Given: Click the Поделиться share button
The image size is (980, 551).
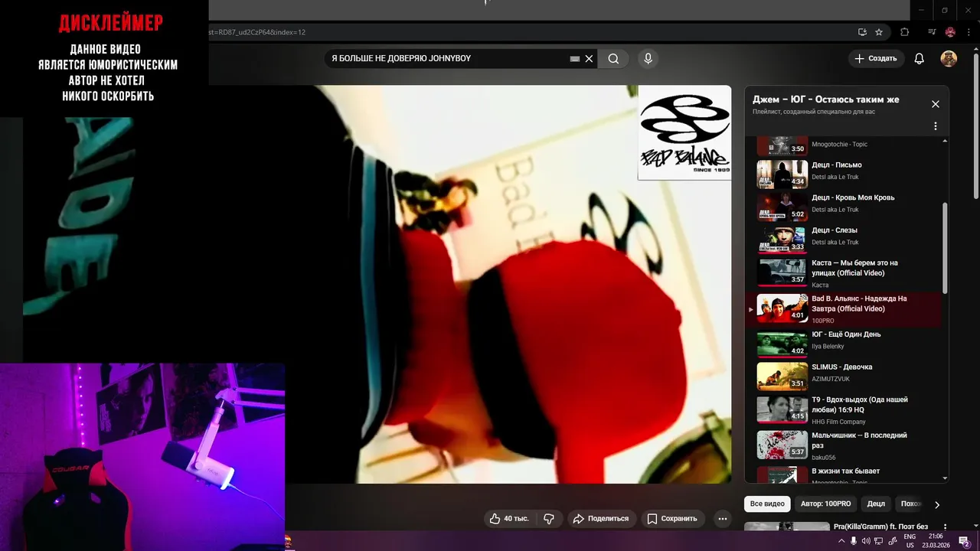Looking at the screenshot, I should (x=601, y=518).
